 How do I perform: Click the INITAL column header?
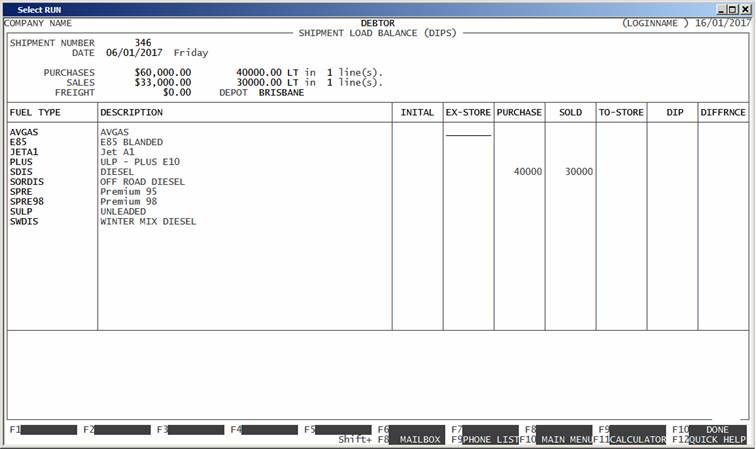(x=417, y=112)
